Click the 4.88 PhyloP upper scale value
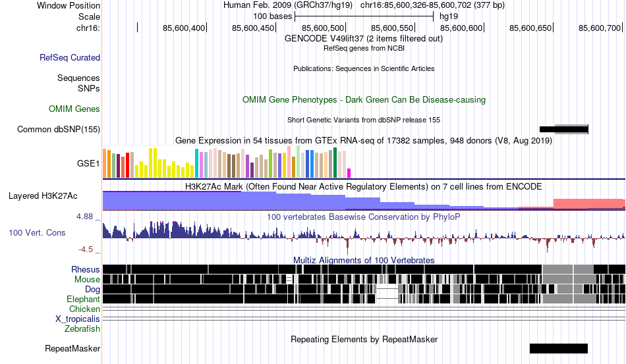Screen dimensions: 626x364 84,217
